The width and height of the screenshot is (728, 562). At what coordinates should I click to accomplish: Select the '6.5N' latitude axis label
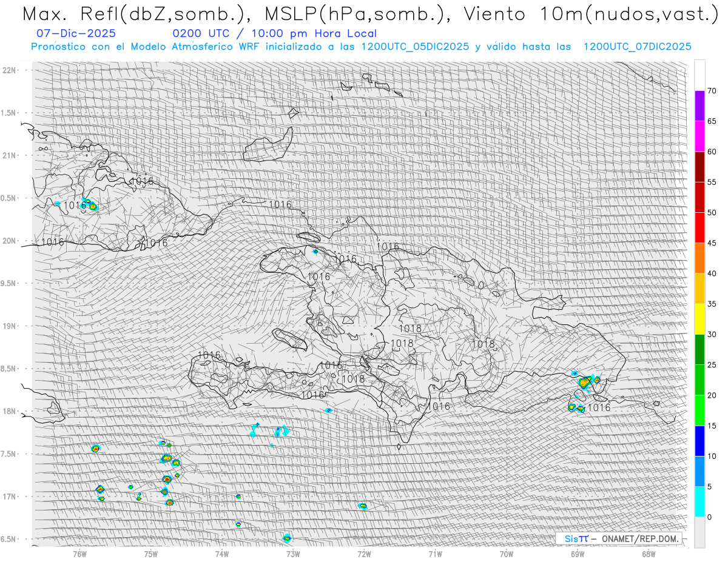point(8,539)
